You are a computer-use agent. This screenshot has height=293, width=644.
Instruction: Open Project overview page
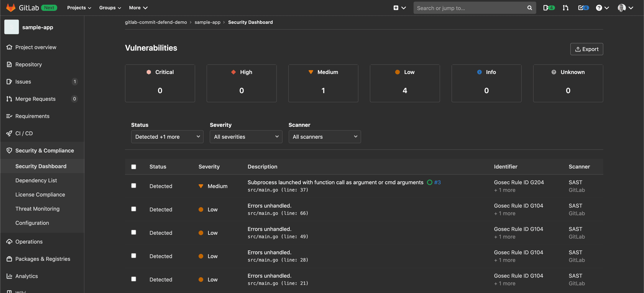(36, 47)
